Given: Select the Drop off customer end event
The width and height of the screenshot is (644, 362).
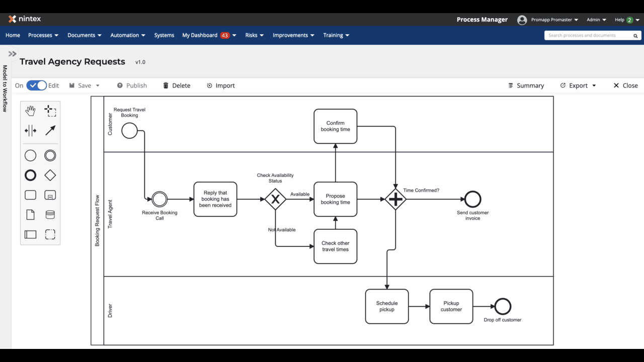Looking at the screenshot, I should pyautogui.click(x=503, y=307).
